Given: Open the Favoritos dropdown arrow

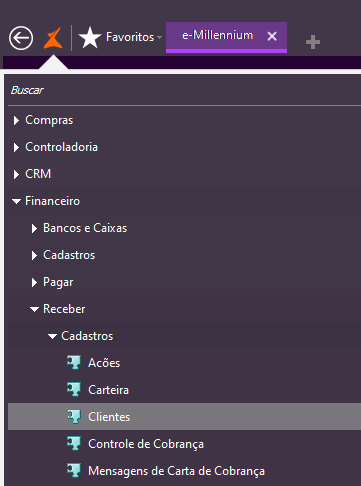Looking at the screenshot, I should click(159, 37).
